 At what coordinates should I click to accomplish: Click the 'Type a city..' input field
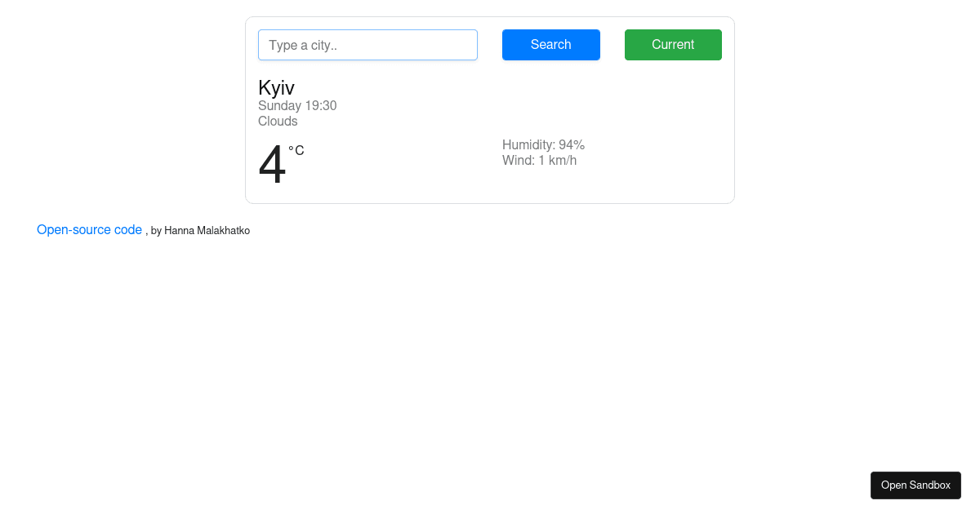tap(367, 45)
